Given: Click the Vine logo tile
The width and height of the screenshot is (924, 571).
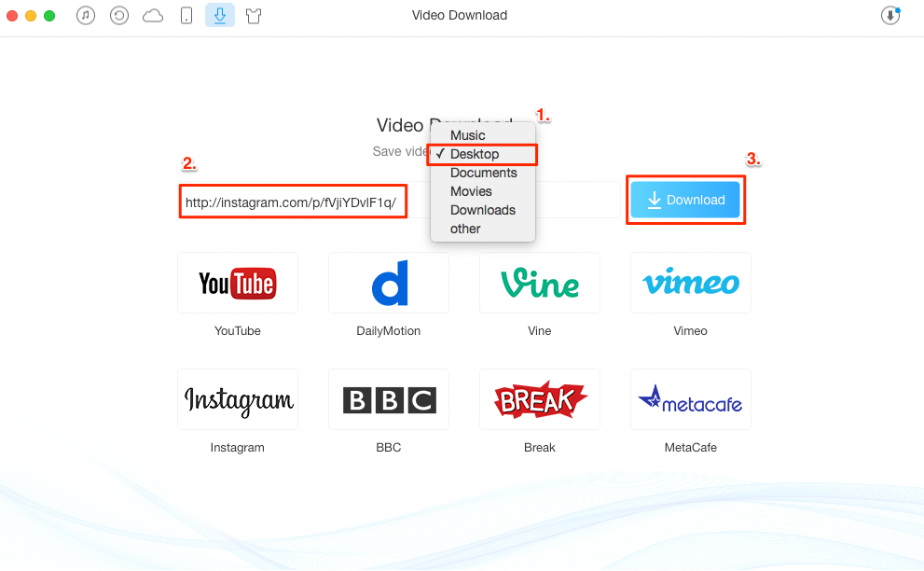Looking at the screenshot, I should 540,283.
